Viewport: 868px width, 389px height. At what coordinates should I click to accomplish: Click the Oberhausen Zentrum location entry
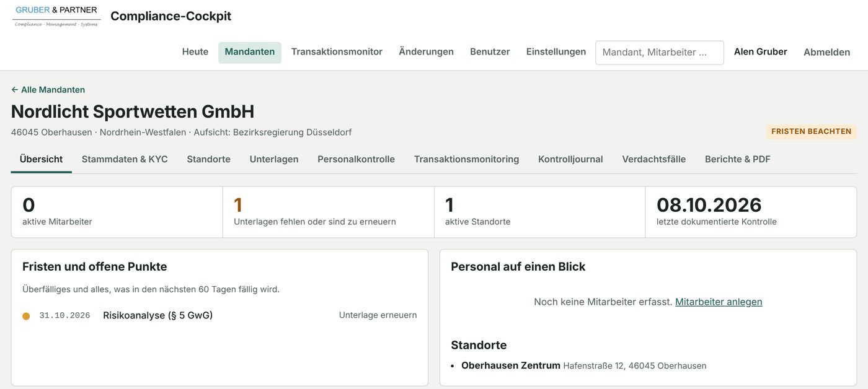point(511,365)
